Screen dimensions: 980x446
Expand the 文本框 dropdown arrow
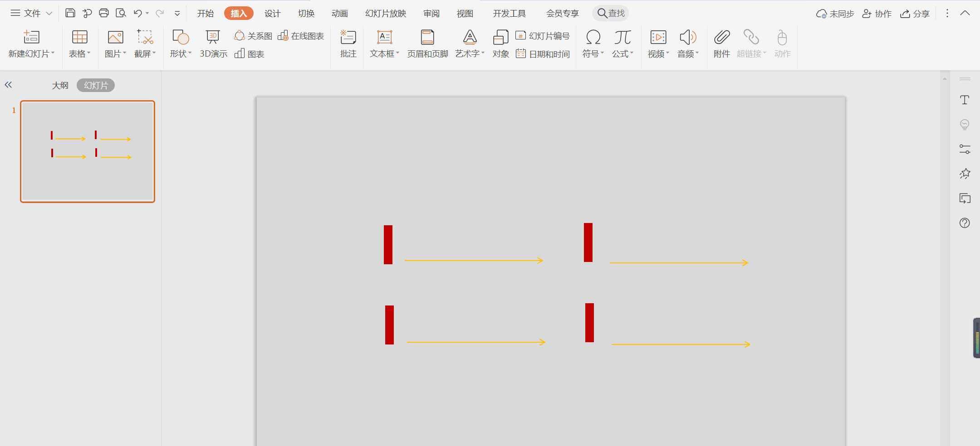click(x=397, y=53)
